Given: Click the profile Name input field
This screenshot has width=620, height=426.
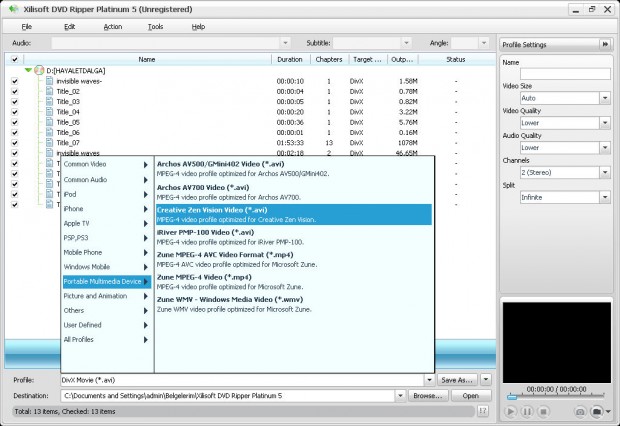Looking at the screenshot, I should coord(565,74).
